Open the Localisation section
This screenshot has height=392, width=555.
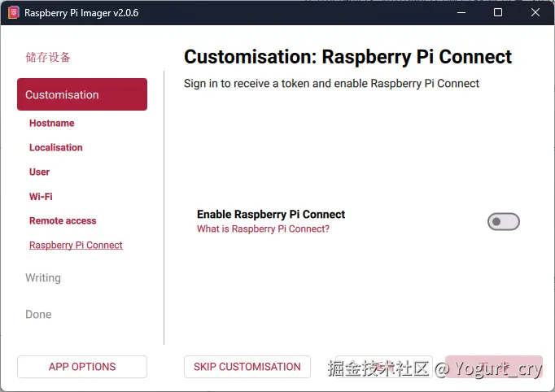click(x=55, y=147)
